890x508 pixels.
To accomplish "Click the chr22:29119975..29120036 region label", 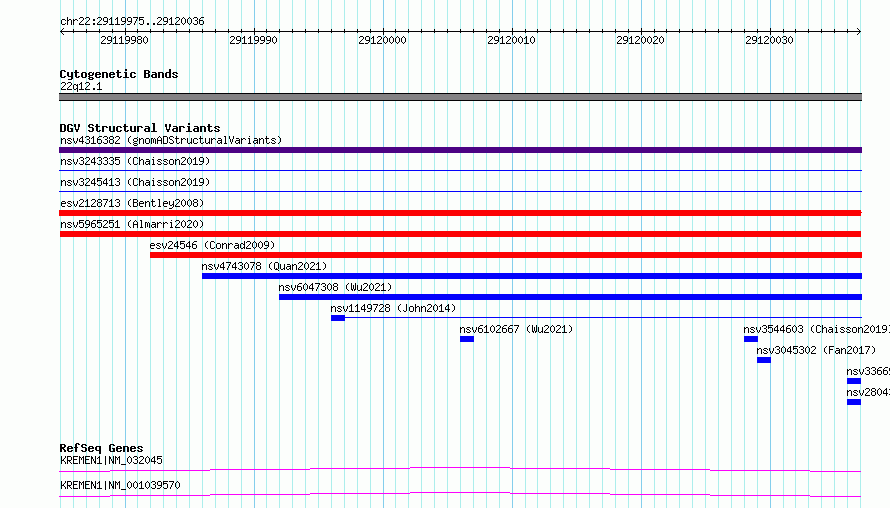I will [132, 21].
